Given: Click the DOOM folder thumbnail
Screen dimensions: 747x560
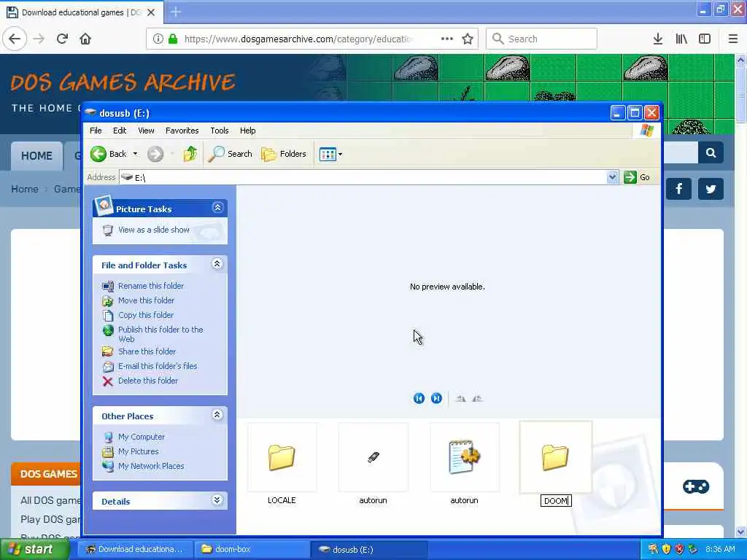Looking at the screenshot, I should pyautogui.click(x=555, y=457).
